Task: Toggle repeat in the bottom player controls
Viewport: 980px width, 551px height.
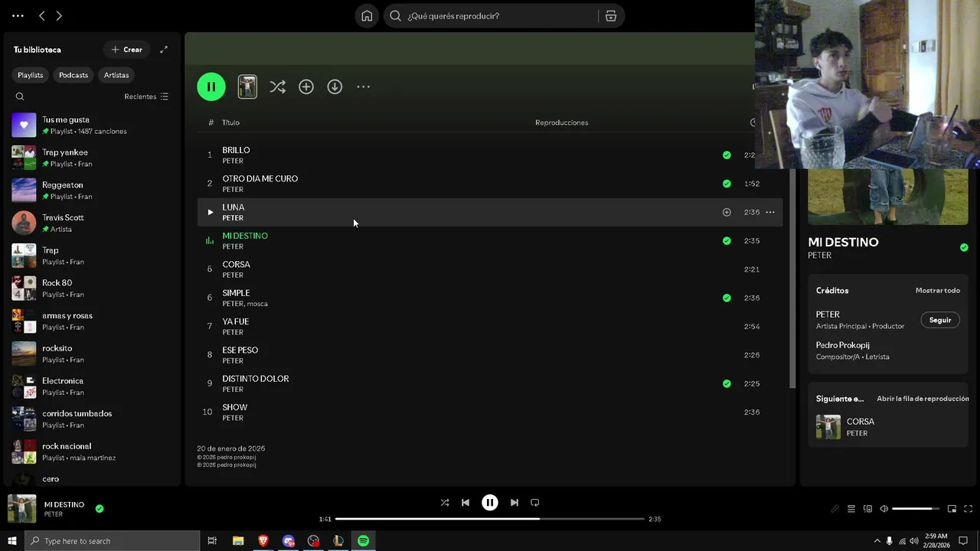Action: pyautogui.click(x=535, y=503)
